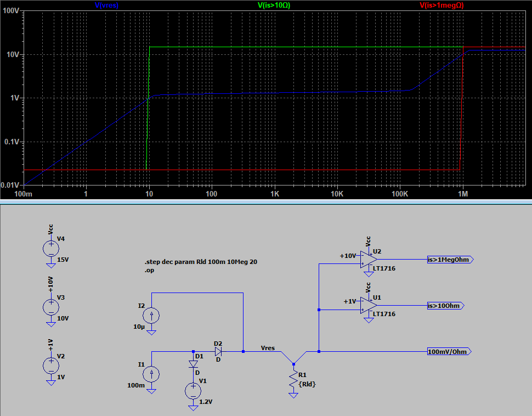
Task: Click the +10V net label above V3
Action: (50, 285)
